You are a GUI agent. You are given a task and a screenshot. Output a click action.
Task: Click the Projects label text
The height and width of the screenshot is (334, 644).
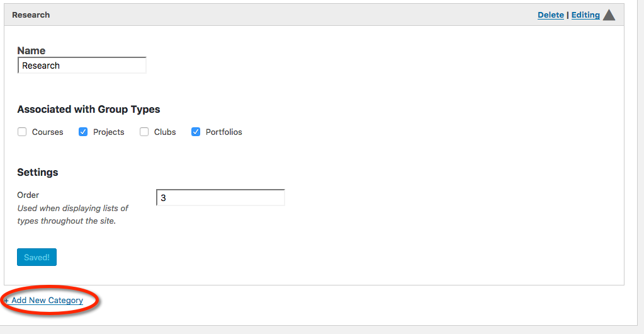109,132
